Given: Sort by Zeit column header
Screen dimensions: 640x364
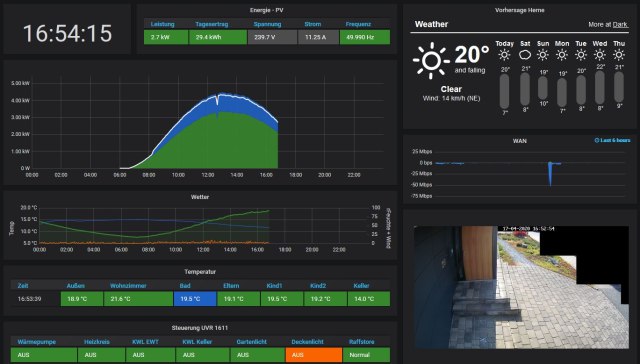Looking at the screenshot, I should click(23, 286).
